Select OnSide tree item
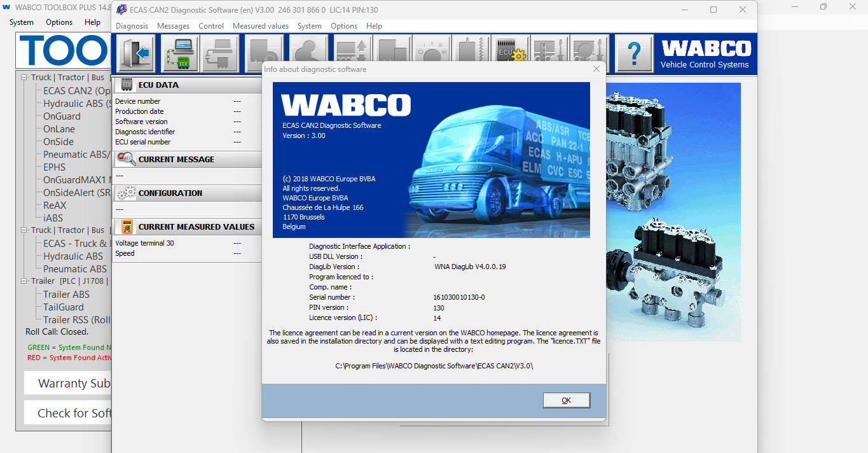 coord(59,142)
